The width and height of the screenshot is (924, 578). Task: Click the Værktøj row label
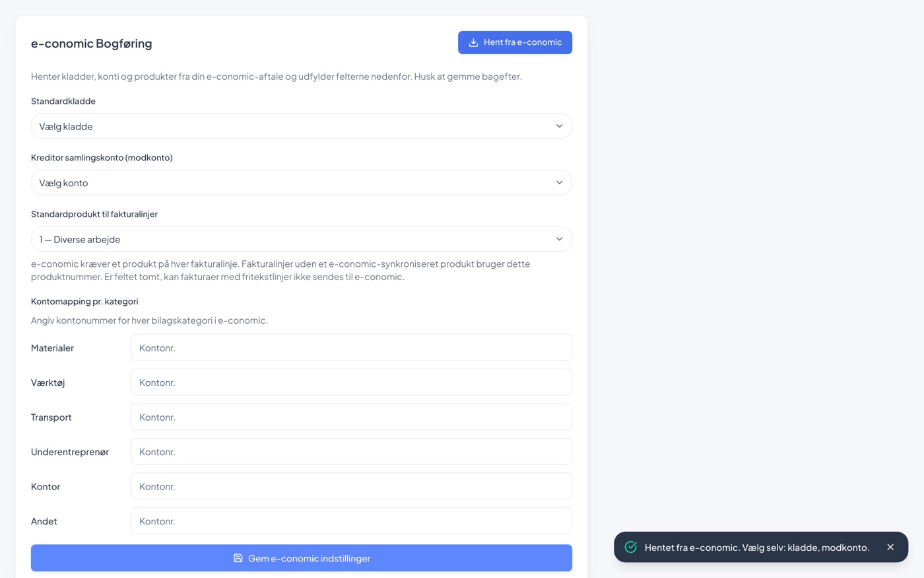coord(48,382)
